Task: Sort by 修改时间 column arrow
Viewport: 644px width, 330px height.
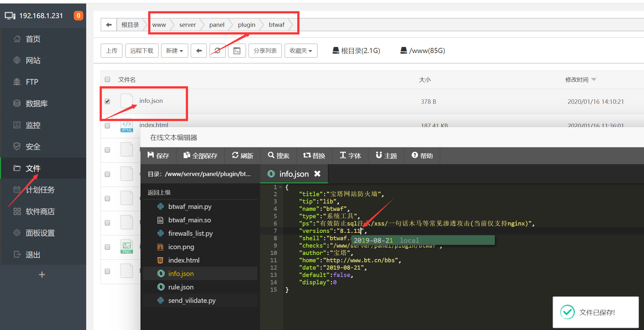Action: coord(594,80)
